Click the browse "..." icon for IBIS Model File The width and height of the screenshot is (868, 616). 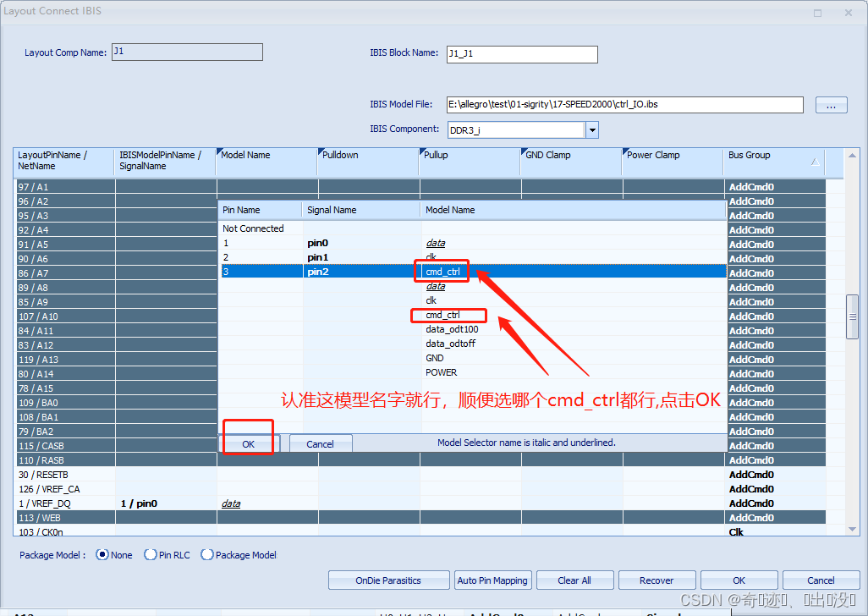[832, 104]
